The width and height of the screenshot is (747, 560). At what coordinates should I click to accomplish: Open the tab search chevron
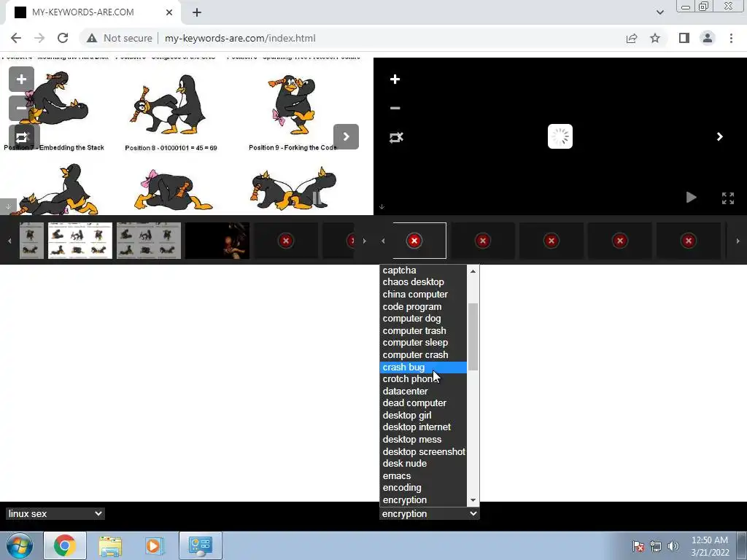point(659,12)
